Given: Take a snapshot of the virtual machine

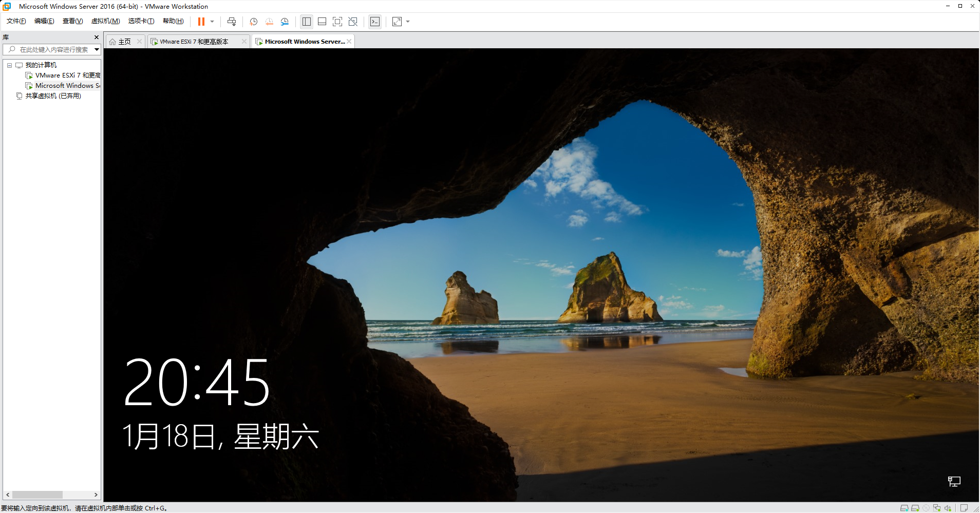Looking at the screenshot, I should tap(253, 22).
